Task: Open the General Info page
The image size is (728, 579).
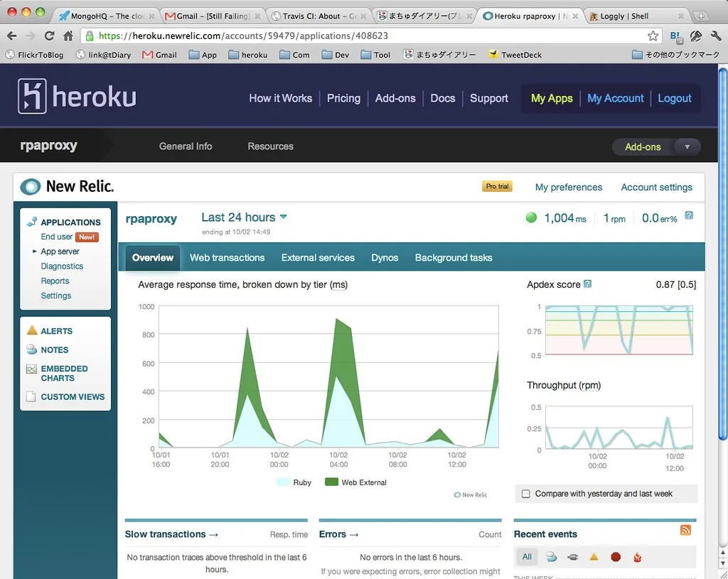Action: point(186,146)
